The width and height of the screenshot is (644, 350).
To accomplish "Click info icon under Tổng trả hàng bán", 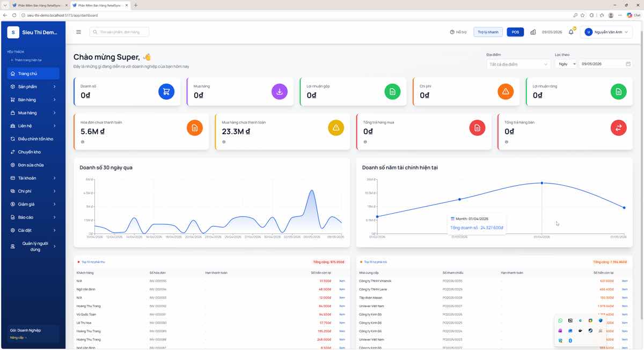I will click(x=506, y=142).
